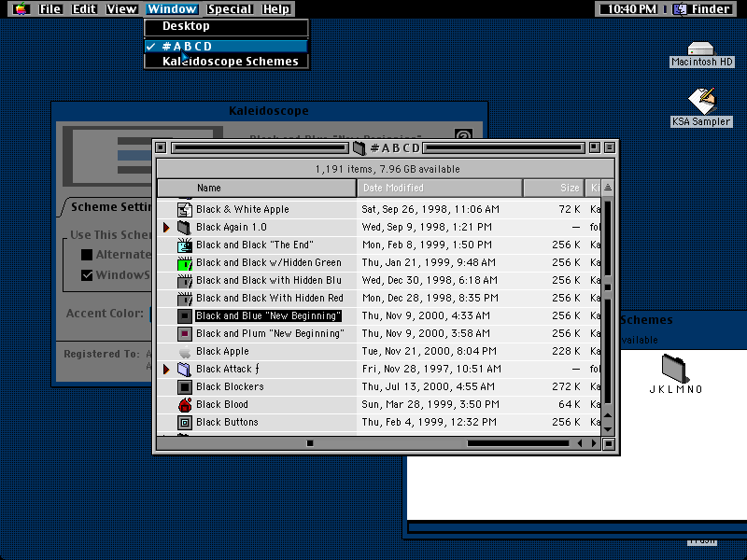Click the 1,191 items, 7.96 GB available text
747x560 pixels.
click(x=388, y=169)
